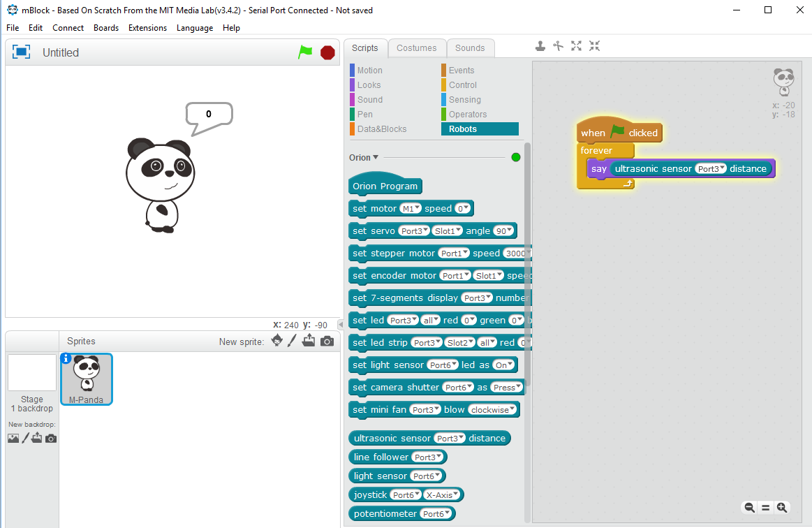The width and height of the screenshot is (812, 528).
Task: Select the Shrink sprite tool
Action: [x=594, y=46]
